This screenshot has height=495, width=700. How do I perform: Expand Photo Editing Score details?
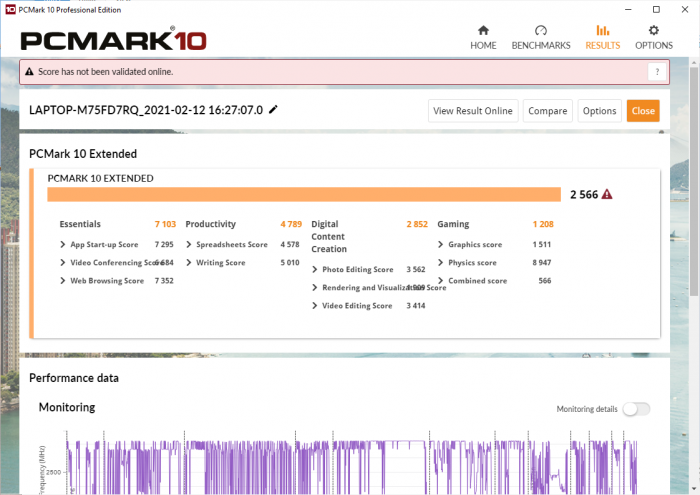tap(315, 269)
